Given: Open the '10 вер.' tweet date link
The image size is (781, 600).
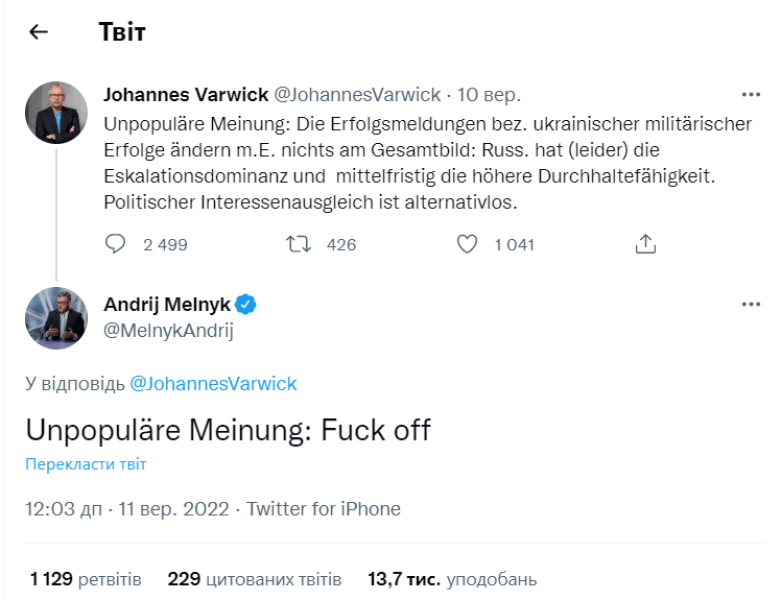Looking at the screenshot, I should pos(489,95).
